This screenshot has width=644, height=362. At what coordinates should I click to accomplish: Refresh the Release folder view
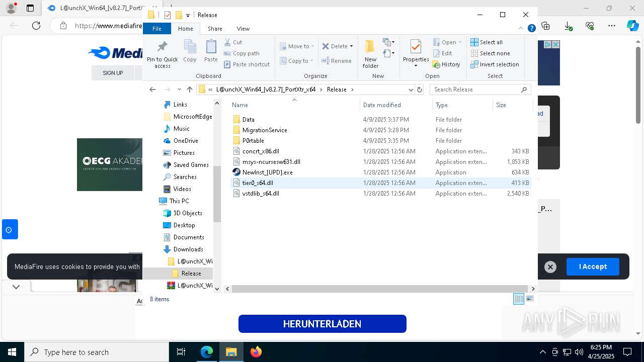tap(420, 89)
